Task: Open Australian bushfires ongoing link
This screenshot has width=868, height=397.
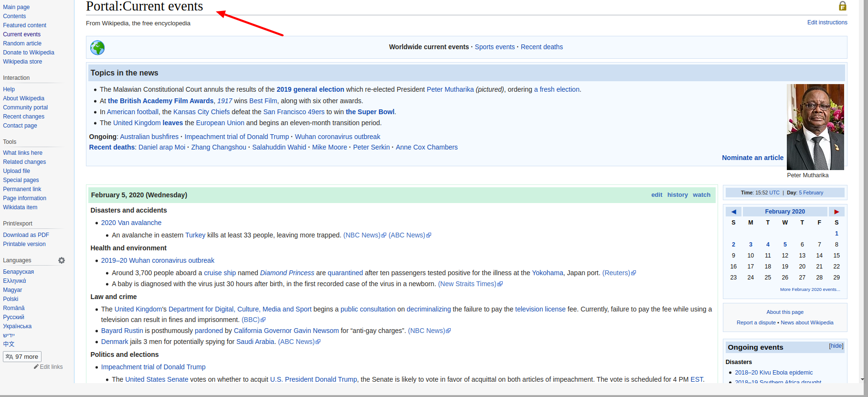Action: coord(149,137)
